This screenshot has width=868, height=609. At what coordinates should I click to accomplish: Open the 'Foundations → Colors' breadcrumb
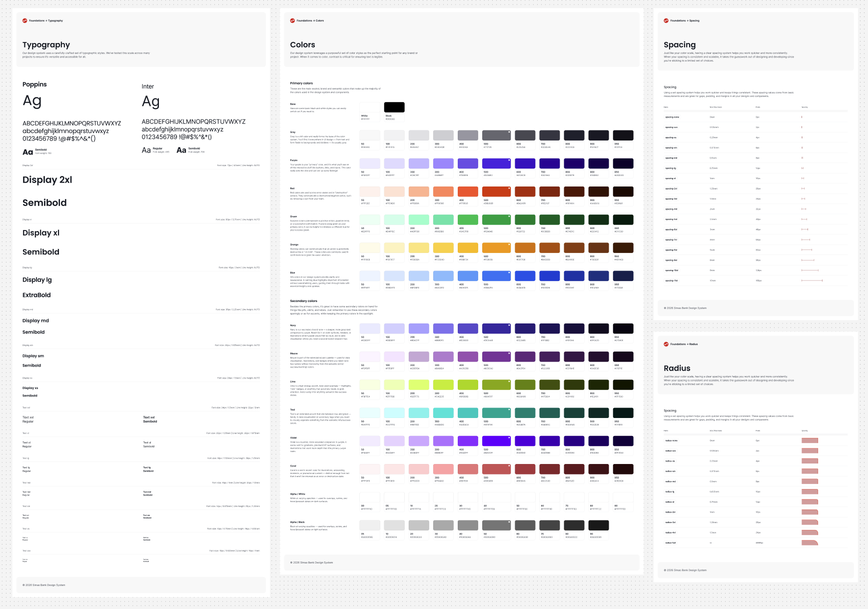click(x=310, y=20)
